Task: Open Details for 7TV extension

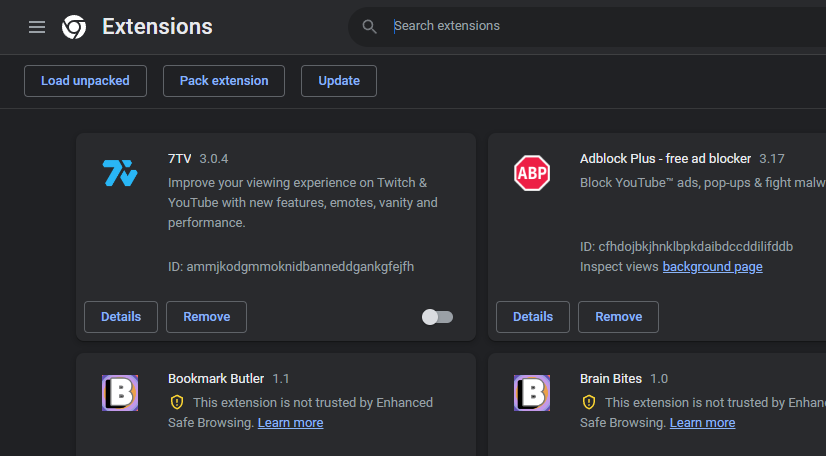Action: pos(121,317)
